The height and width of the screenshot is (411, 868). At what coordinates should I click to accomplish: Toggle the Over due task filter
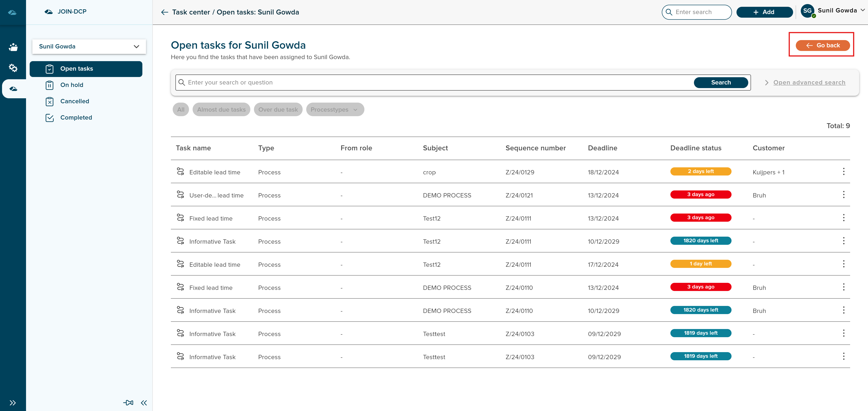[278, 109]
